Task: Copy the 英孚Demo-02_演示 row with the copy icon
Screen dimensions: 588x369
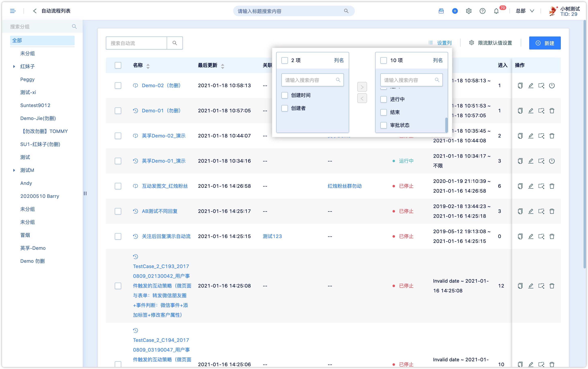Action: click(520, 136)
